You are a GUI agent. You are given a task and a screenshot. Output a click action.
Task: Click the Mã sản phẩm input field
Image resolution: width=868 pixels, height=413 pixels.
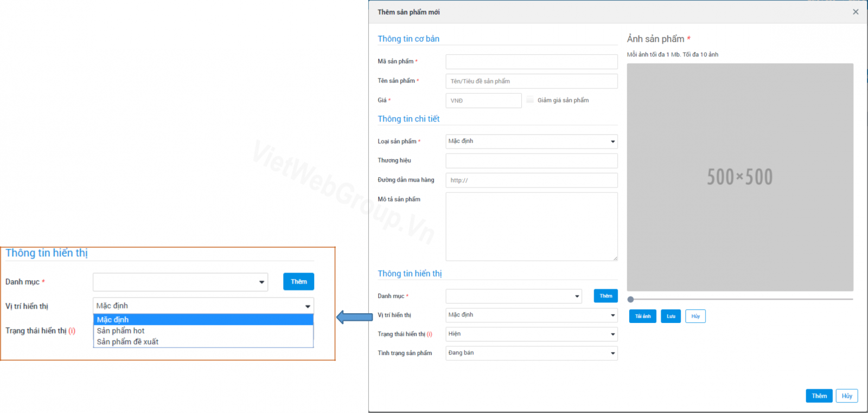pos(531,62)
